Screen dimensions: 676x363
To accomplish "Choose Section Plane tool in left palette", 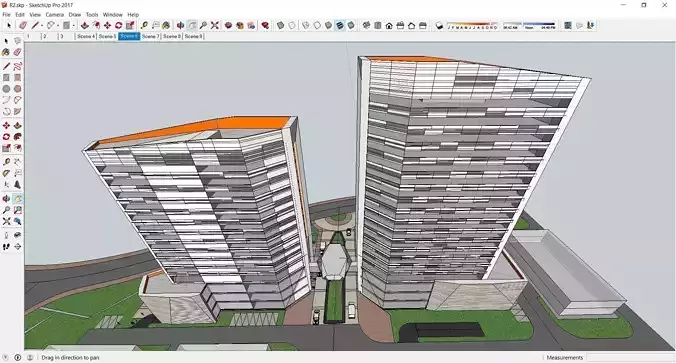I will point(17,246).
